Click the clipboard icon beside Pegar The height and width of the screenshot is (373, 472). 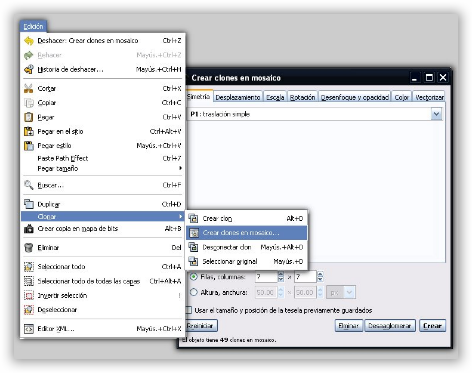tap(29, 117)
